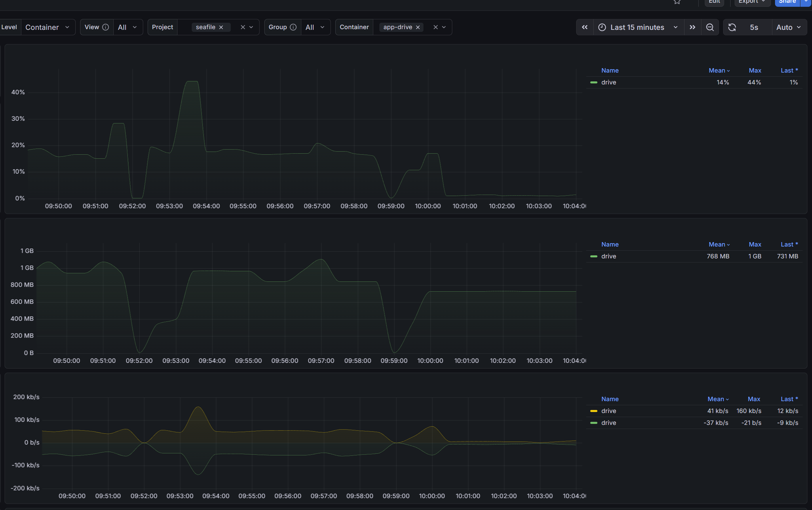Remove the seafile project tag

pyautogui.click(x=221, y=27)
